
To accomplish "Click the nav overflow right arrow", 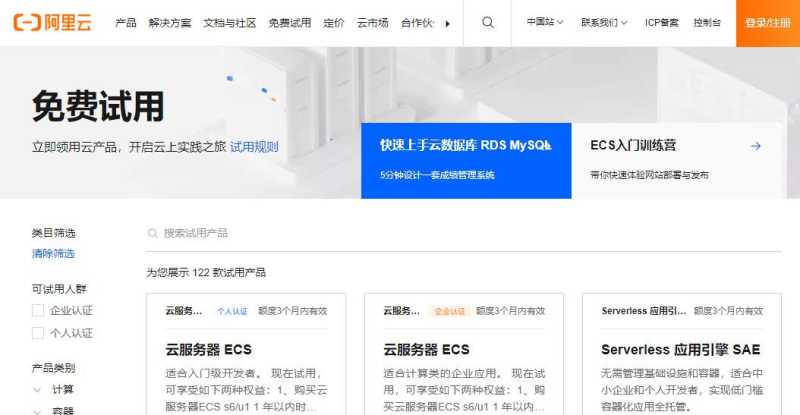I will (447, 23).
